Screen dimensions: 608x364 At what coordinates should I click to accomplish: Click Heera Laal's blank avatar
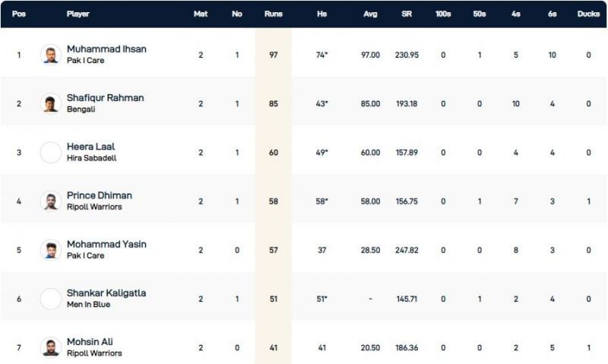[x=51, y=152]
